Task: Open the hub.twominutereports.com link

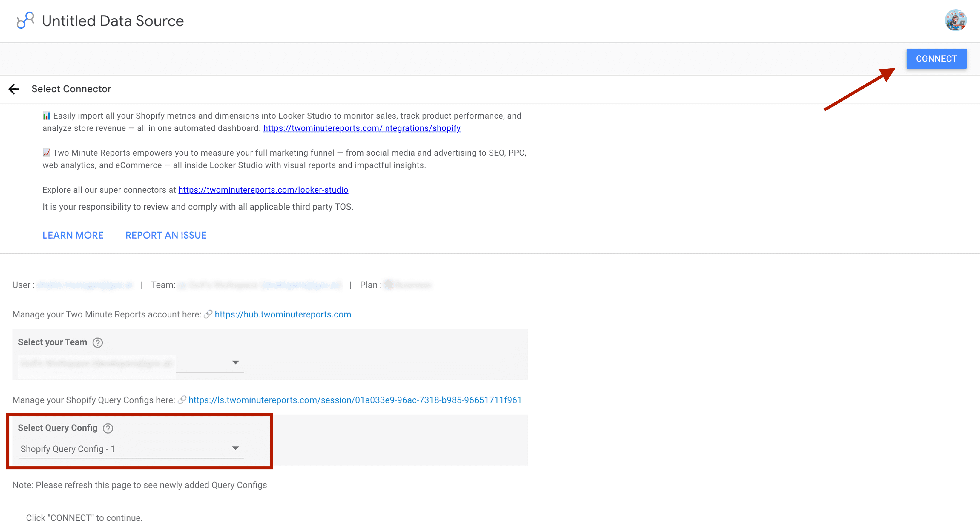Action: (283, 314)
